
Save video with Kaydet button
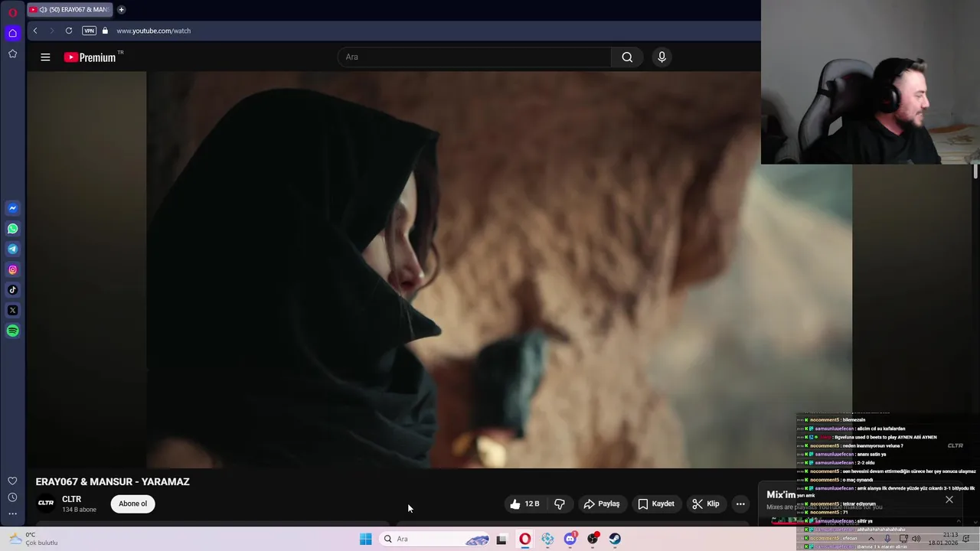656,504
